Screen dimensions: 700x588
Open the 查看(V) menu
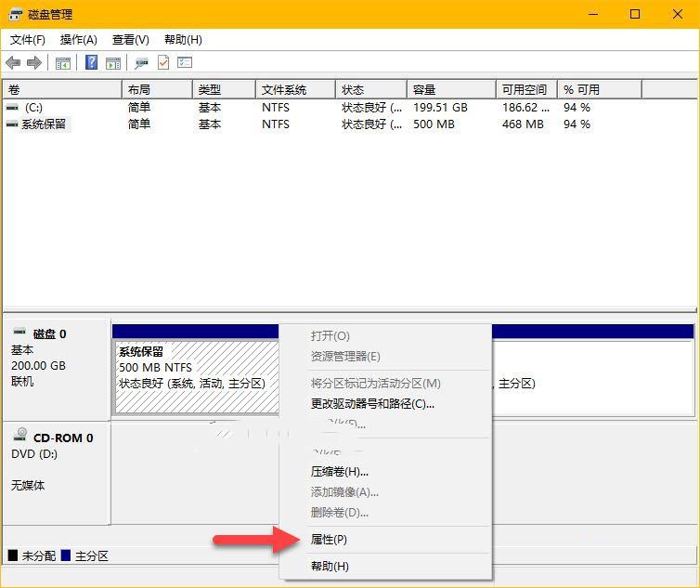coord(131,40)
